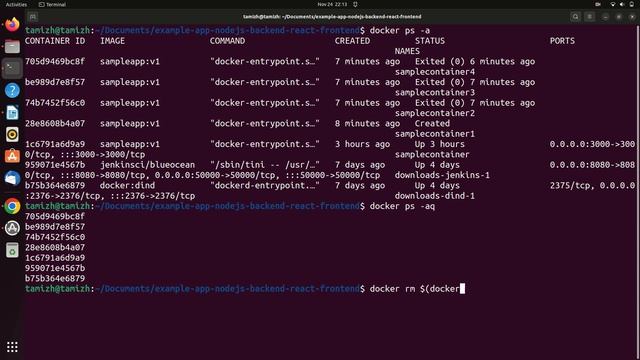
Task: Open the network status indicator
Action: coord(613,4)
